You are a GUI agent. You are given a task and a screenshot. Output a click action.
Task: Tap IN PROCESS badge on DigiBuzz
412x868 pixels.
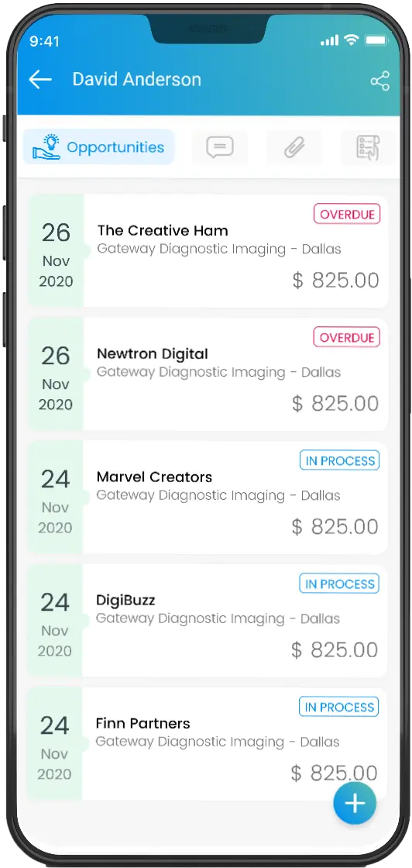pyautogui.click(x=339, y=584)
